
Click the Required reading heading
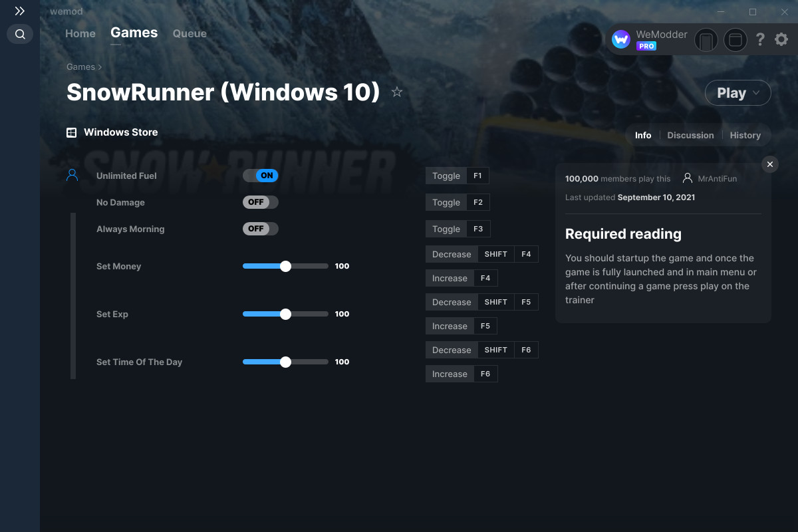tap(623, 234)
